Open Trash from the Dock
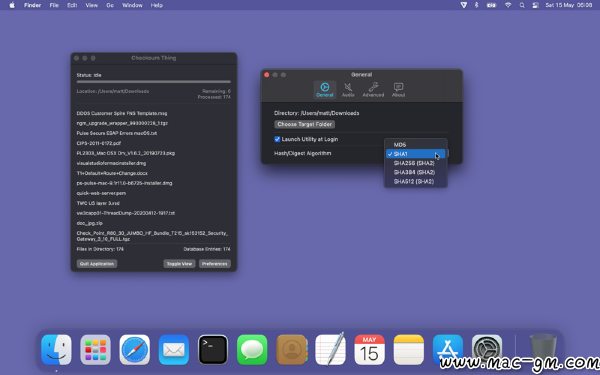600x375 pixels. 543,349
